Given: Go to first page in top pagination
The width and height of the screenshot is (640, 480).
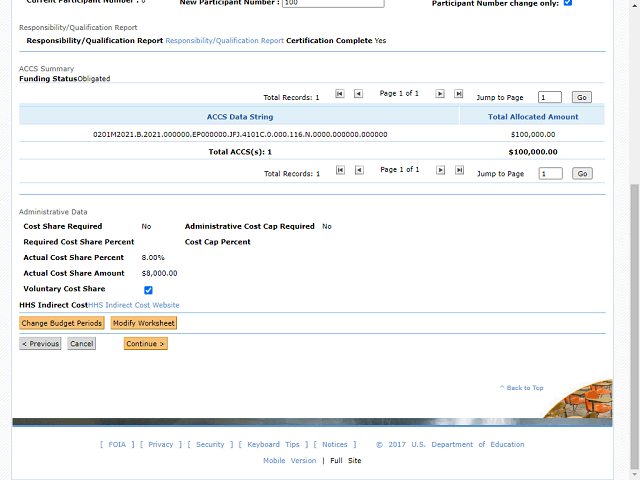Looking at the screenshot, I should (340, 94).
